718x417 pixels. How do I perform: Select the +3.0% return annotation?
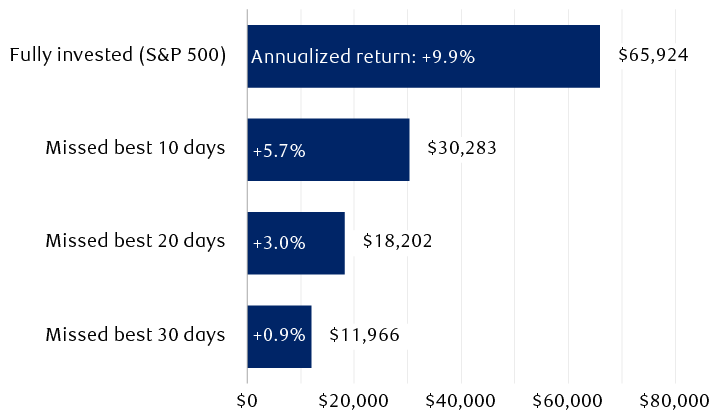(279, 244)
